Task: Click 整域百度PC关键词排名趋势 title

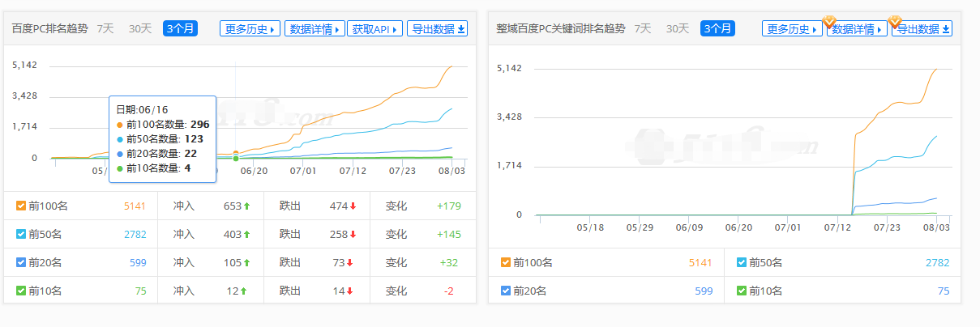Action: click(x=561, y=28)
